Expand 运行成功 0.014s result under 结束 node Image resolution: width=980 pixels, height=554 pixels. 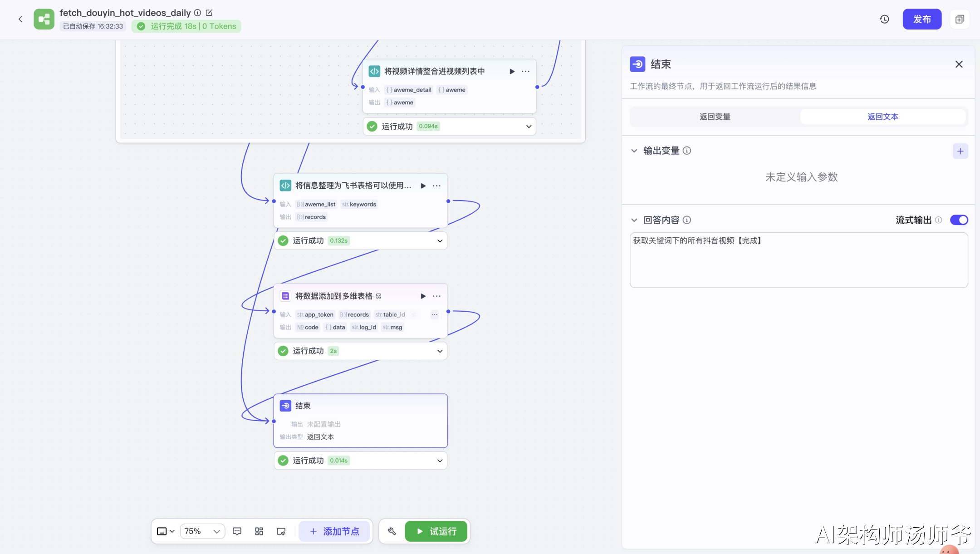pyautogui.click(x=439, y=461)
